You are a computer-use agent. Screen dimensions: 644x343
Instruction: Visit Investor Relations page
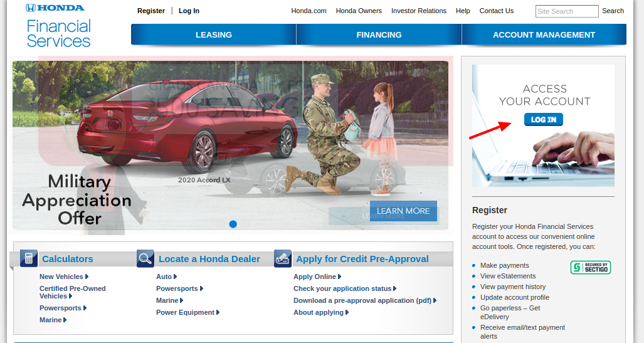[419, 11]
